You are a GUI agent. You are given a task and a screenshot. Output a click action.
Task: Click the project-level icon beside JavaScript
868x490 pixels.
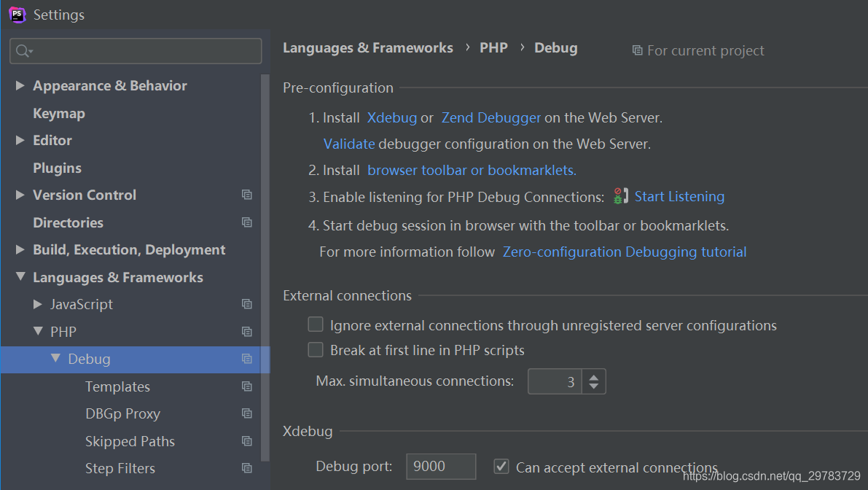click(247, 304)
